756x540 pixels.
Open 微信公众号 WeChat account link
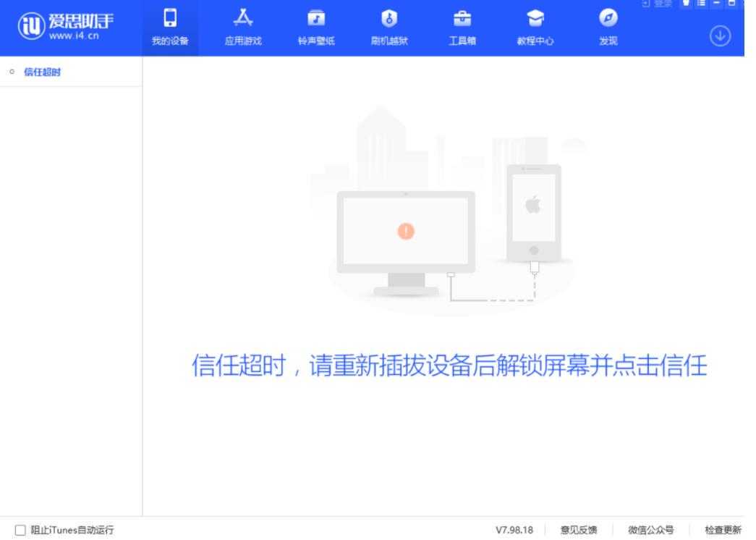[x=651, y=531]
